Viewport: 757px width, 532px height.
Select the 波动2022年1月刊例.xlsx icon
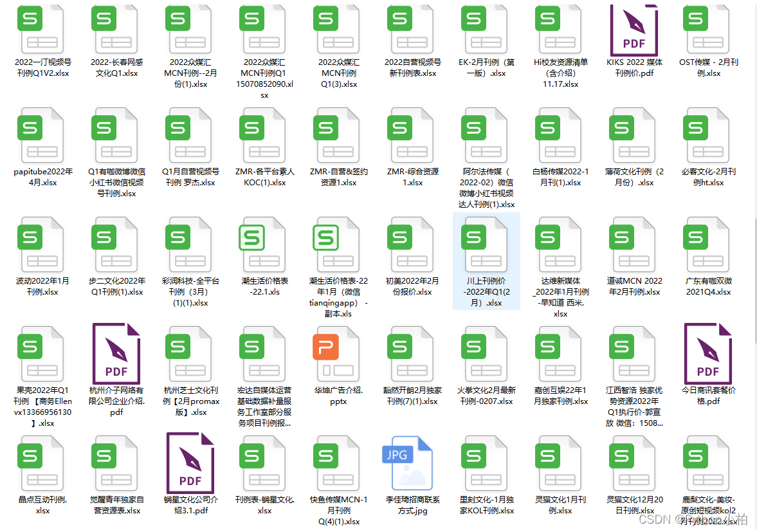[41, 244]
